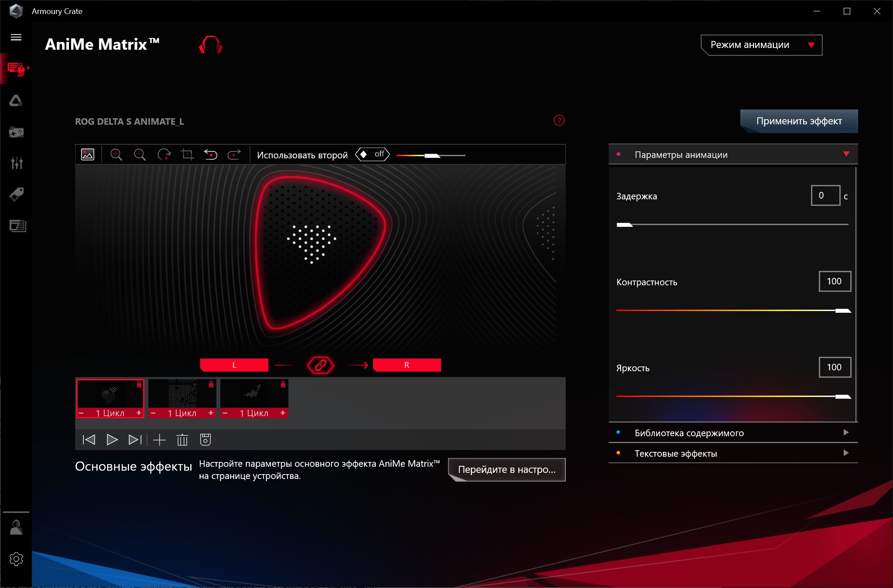This screenshot has width=893, height=588.
Task: Open the User Center profile icon
Action: [x=16, y=527]
